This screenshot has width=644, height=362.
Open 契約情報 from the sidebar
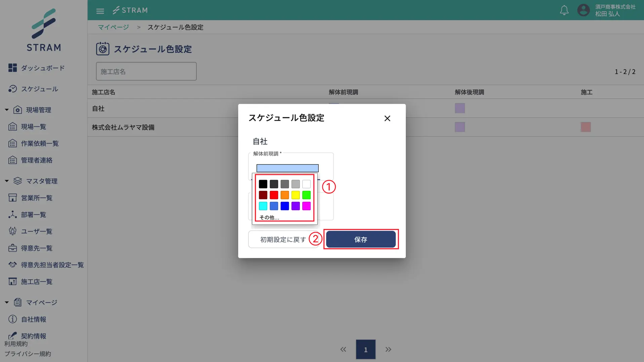coord(34,335)
